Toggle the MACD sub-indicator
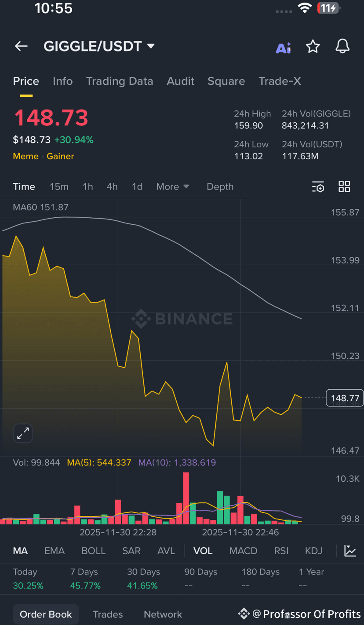 tap(244, 551)
